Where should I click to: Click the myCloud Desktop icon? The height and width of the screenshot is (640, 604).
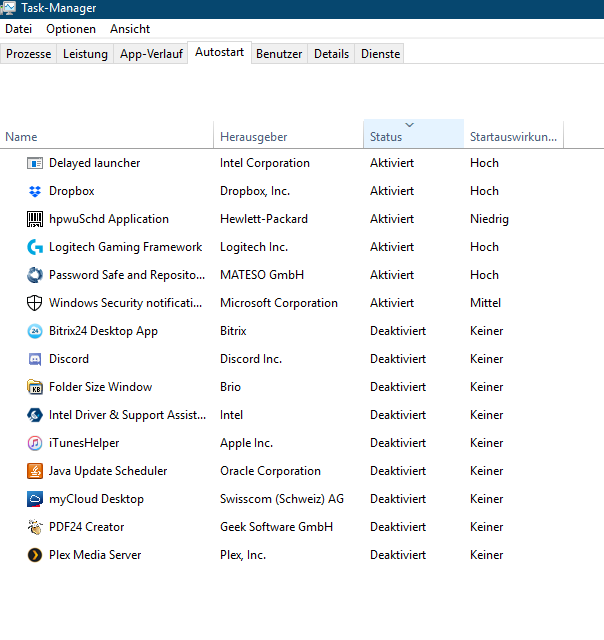click(x=35, y=499)
